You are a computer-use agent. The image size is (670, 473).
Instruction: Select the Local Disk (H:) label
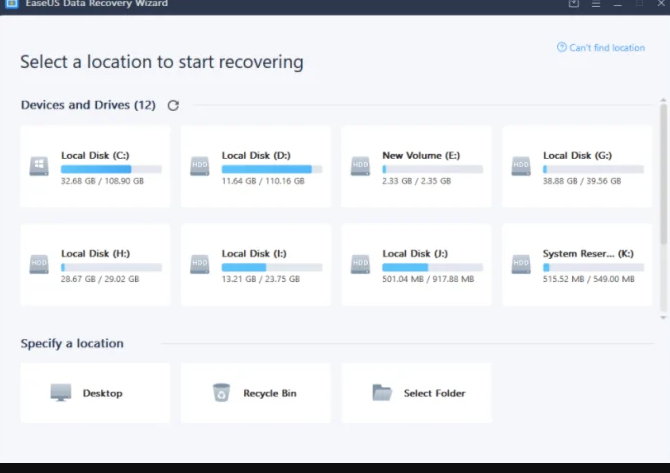pos(95,254)
